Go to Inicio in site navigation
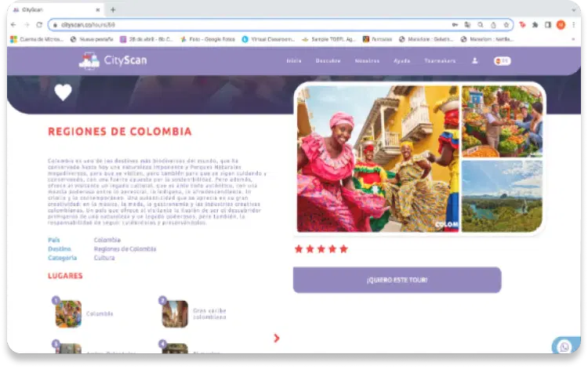Image resolution: width=588 pixels, height=380 pixels. tap(294, 60)
